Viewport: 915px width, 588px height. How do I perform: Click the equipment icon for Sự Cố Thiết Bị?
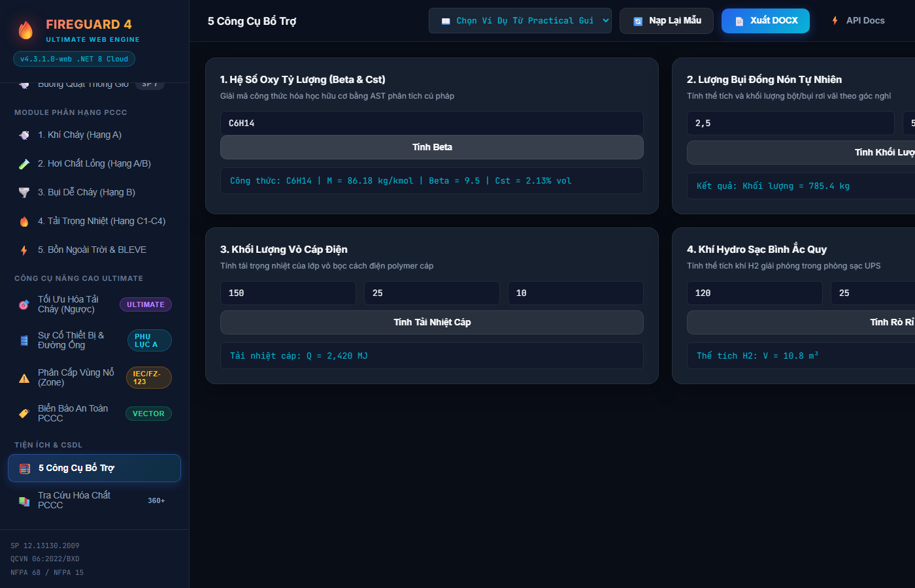point(24,340)
